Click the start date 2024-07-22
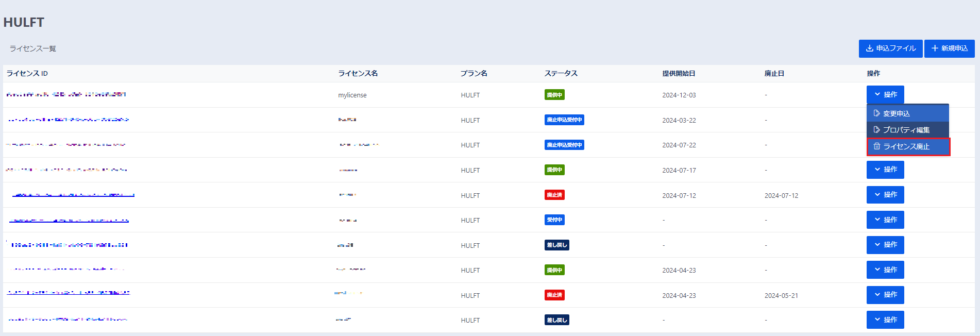The height and width of the screenshot is (336, 980). [x=679, y=145]
